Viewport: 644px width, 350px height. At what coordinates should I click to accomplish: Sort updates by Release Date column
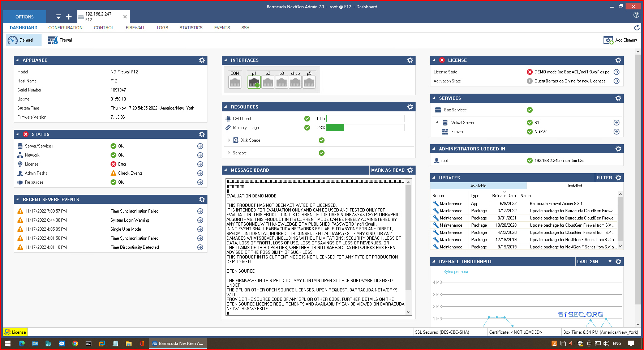(x=504, y=196)
